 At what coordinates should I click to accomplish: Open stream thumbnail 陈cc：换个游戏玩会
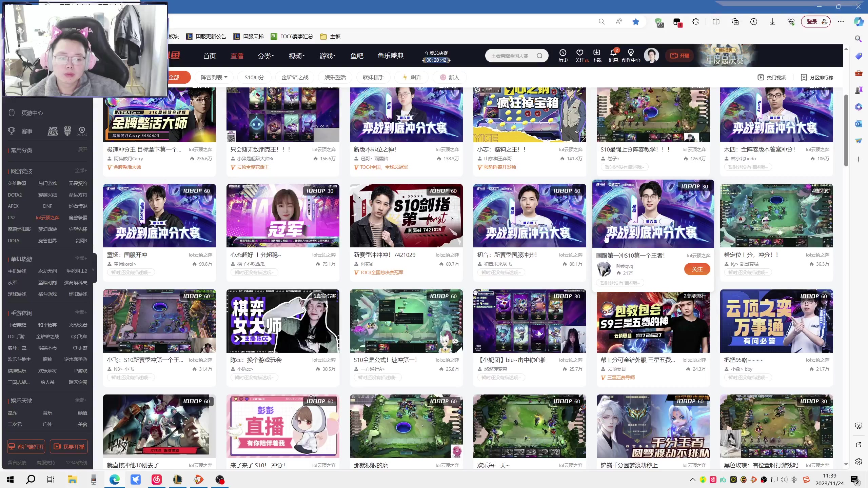coord(283,321)
